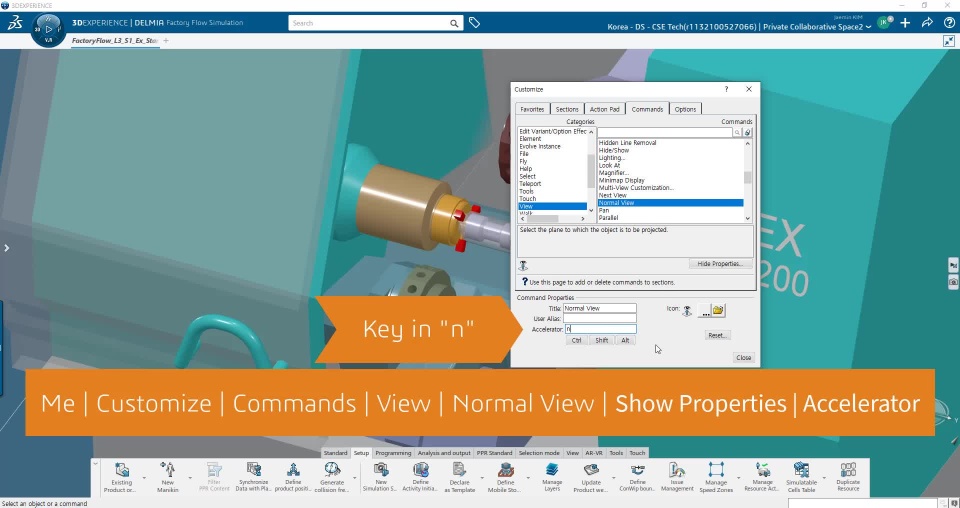Viewport: 960px width, 508px height.
Task: Click the commands filter search icon
Action: (737, 132)
